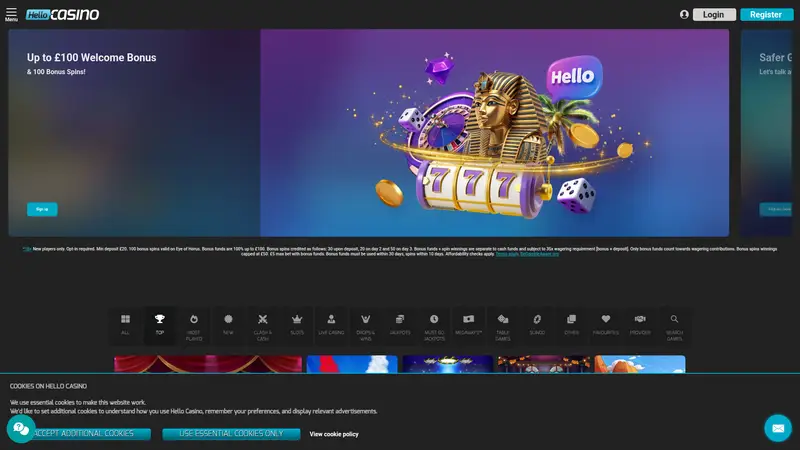
Task: Choose Use Essential Cookies Only
Action: coord(231,434)
